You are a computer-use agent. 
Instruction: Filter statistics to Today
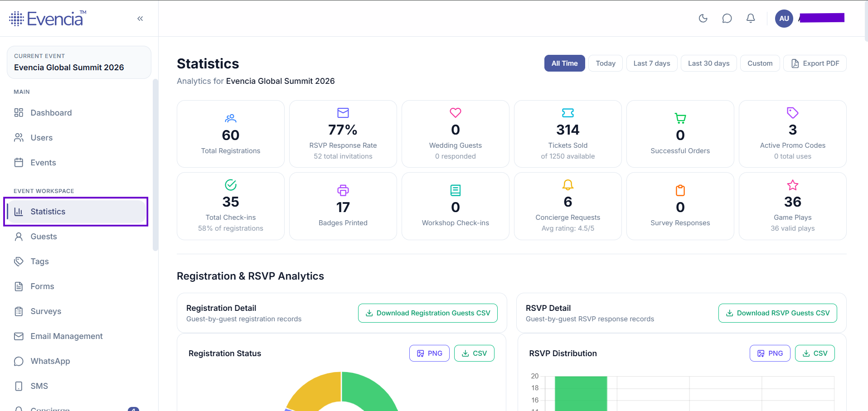[x=606, y=63]
